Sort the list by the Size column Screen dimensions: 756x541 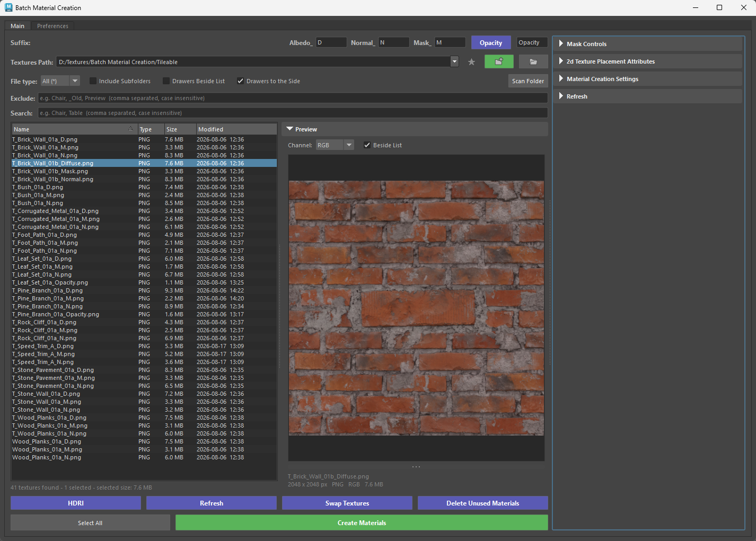click(180, 129)
